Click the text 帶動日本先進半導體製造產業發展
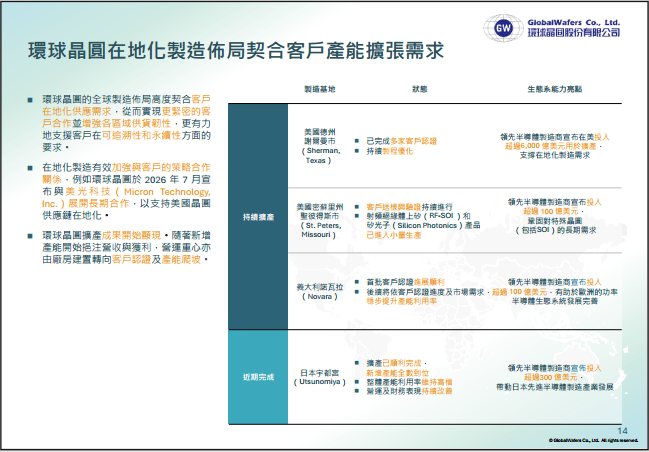The width and height of the screenshot is (649, 452). (x=555, y=387)
